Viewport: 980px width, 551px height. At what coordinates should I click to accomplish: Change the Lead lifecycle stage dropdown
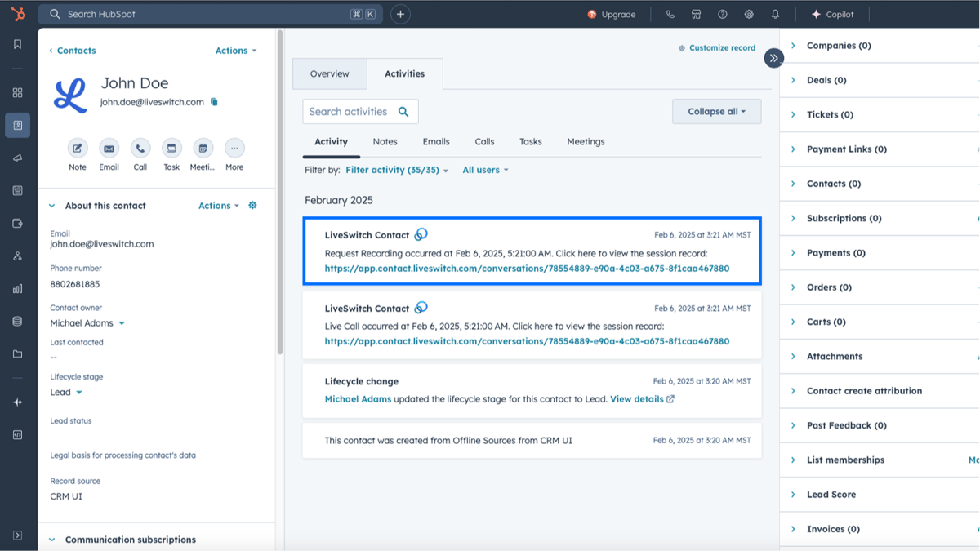[65, 392]
